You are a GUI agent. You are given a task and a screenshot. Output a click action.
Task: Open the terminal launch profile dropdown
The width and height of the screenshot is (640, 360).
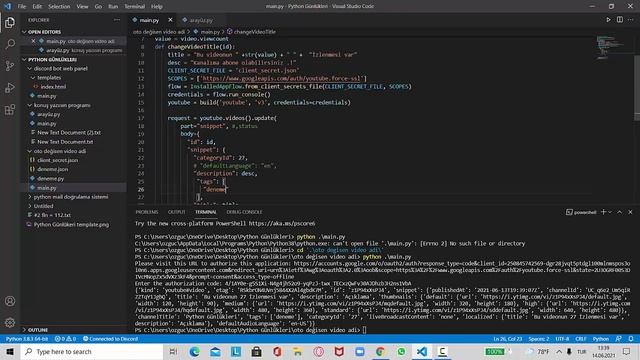611,212
